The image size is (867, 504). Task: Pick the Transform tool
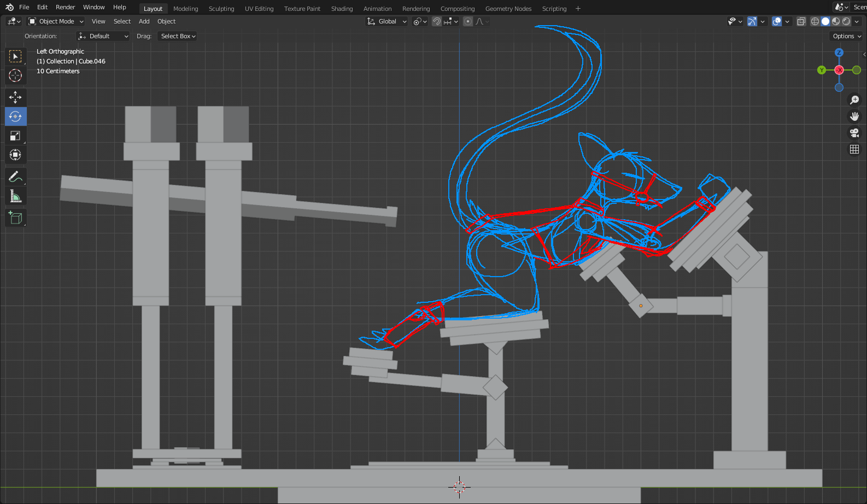point(15,155)
